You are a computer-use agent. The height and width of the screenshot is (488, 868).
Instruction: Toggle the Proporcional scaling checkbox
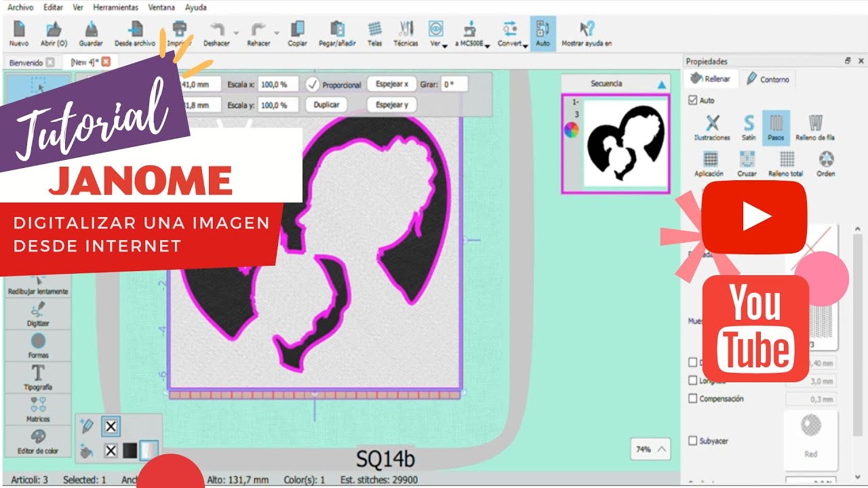click(x=313, y=85)
